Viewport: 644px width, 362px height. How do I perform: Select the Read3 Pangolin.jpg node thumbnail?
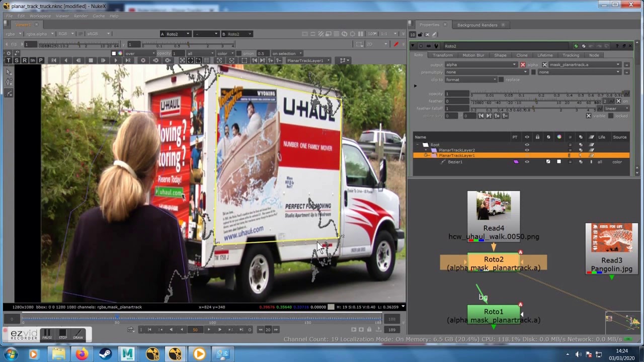coord(612,238)
